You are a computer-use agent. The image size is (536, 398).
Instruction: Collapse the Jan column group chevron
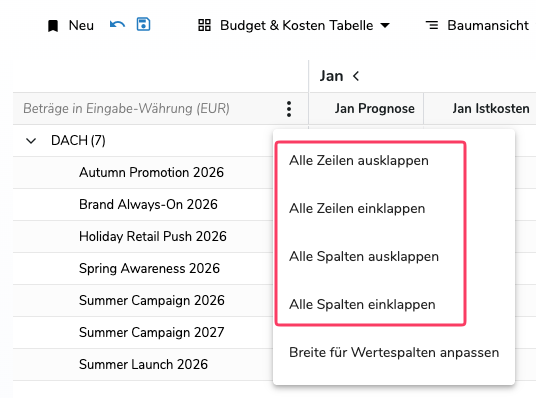[x=356, y=76]
